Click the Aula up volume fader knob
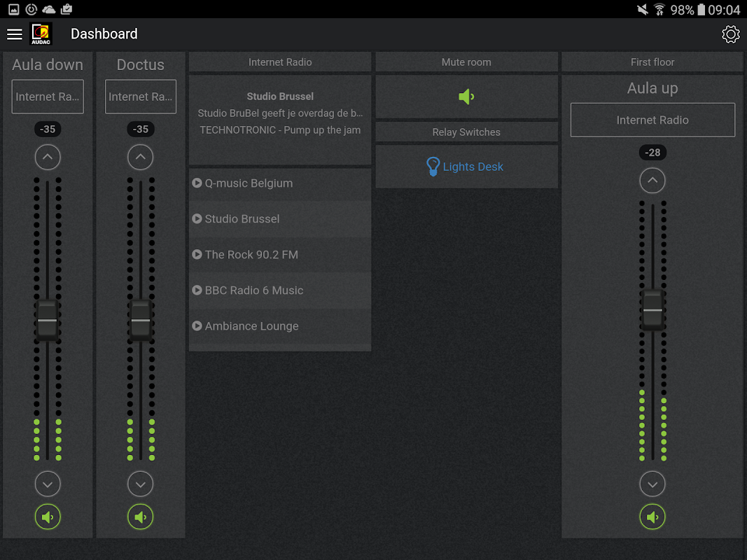747x560 pixels. (x=652, y=310)
